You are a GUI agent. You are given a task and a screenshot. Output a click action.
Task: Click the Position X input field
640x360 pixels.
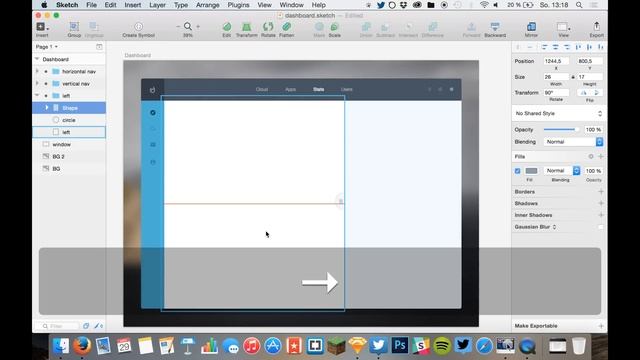point(556,61)
